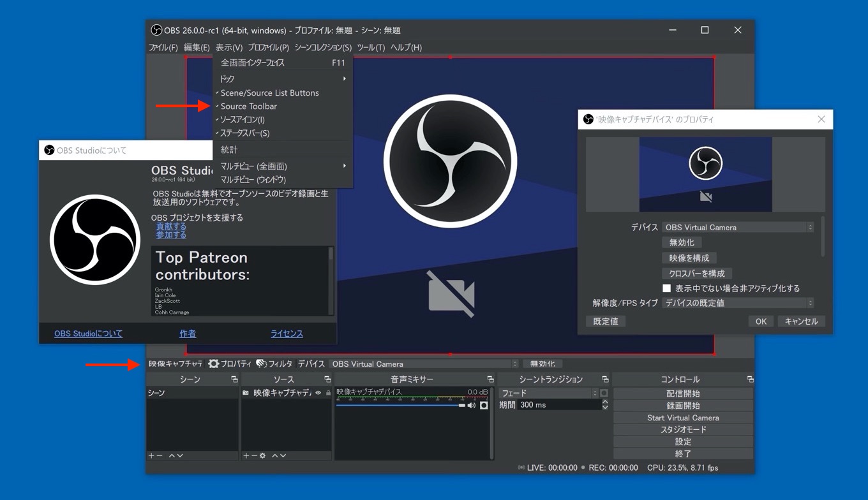The width and height of the screenshot is (868, 500).
Task: Toggle Scene/Source List Buttons menu option
Action: (283, 92)
